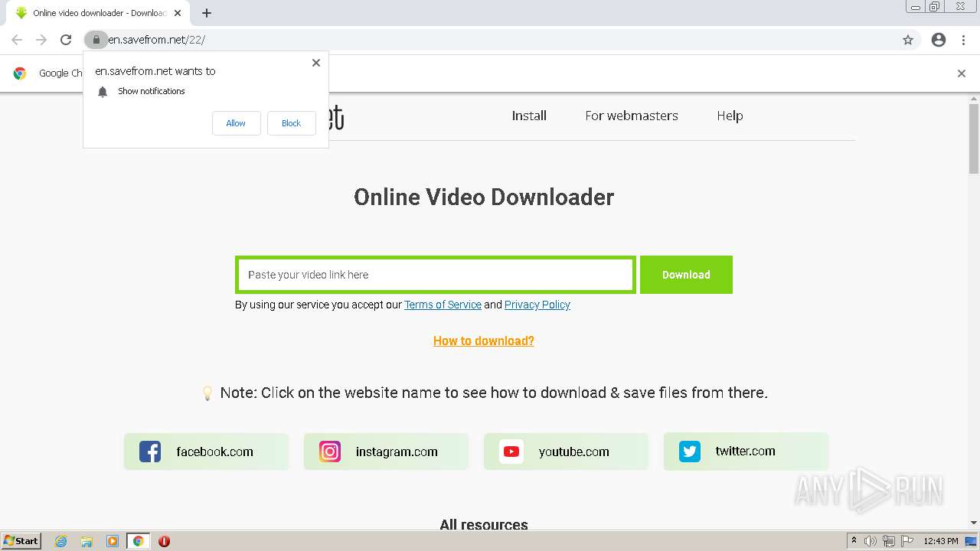Click the Instagram logo icon

[x=330, y=452]
